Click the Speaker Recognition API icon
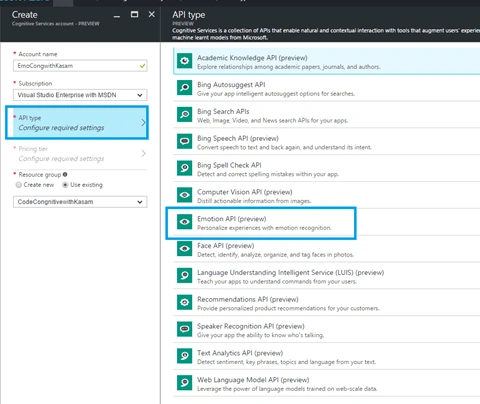 tap(184, 329)
